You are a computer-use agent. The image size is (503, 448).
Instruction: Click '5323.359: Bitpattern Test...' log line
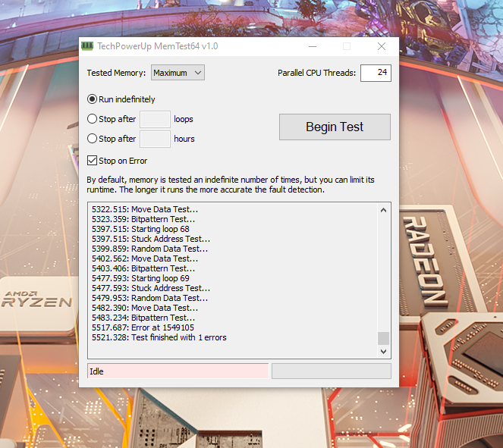click(143, 219)
